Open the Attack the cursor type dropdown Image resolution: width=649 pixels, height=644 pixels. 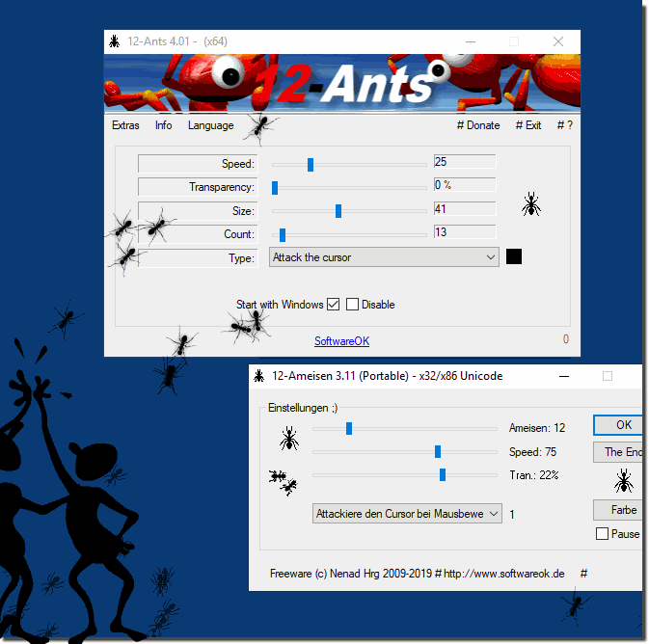click(x=384, y=257)
